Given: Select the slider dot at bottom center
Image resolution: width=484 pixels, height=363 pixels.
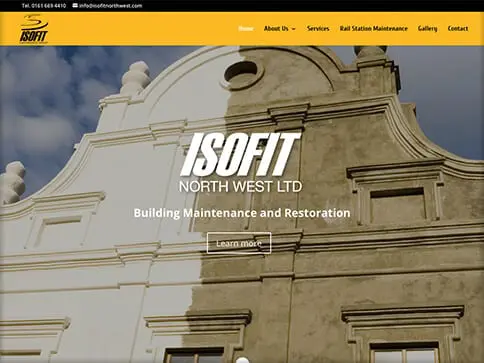Looking at the screenshot, I should click(x=243, y=360).
